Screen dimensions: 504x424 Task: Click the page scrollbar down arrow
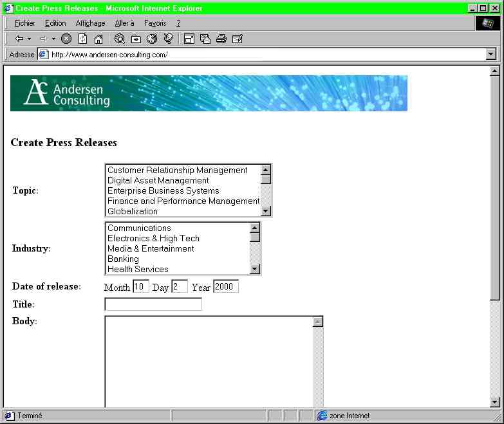[495, 401]
